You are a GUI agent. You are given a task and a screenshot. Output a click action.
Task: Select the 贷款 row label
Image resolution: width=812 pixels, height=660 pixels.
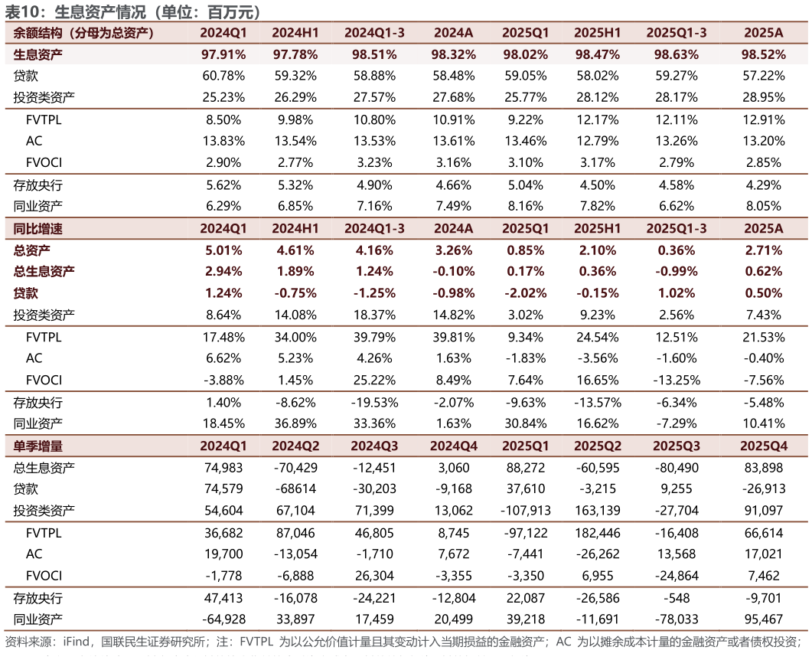(26, 292)
